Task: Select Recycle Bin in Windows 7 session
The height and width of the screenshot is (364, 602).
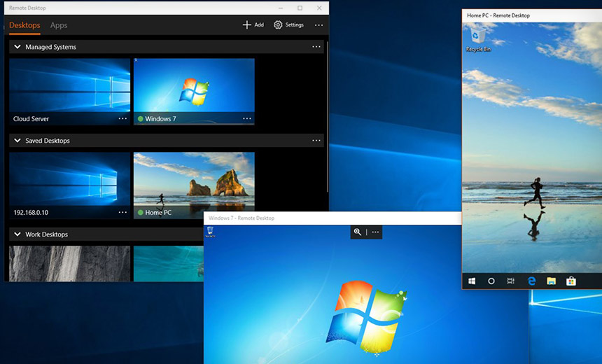Action: coord(210,232)
